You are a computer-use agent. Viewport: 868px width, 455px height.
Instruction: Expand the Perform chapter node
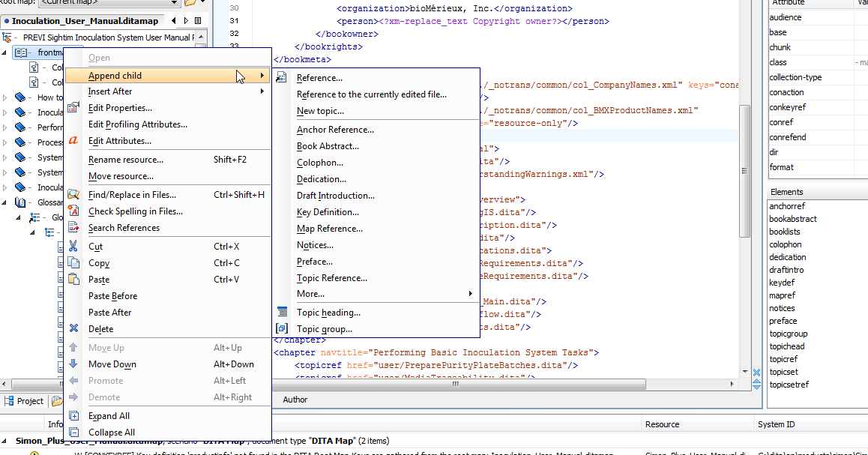click(5, 127)
